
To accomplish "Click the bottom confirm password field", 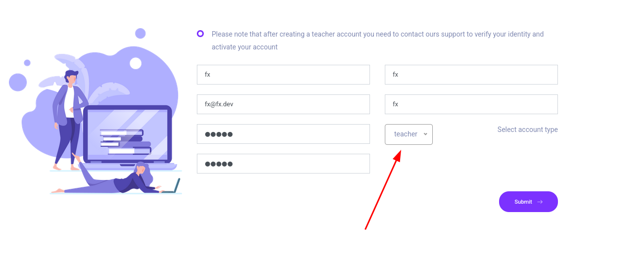I will point(283,164).
